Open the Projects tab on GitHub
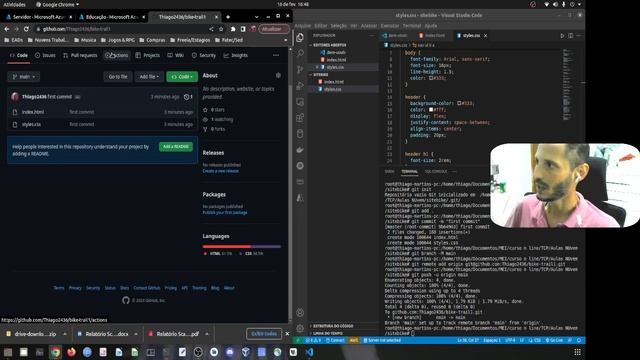 pos(148,55)
